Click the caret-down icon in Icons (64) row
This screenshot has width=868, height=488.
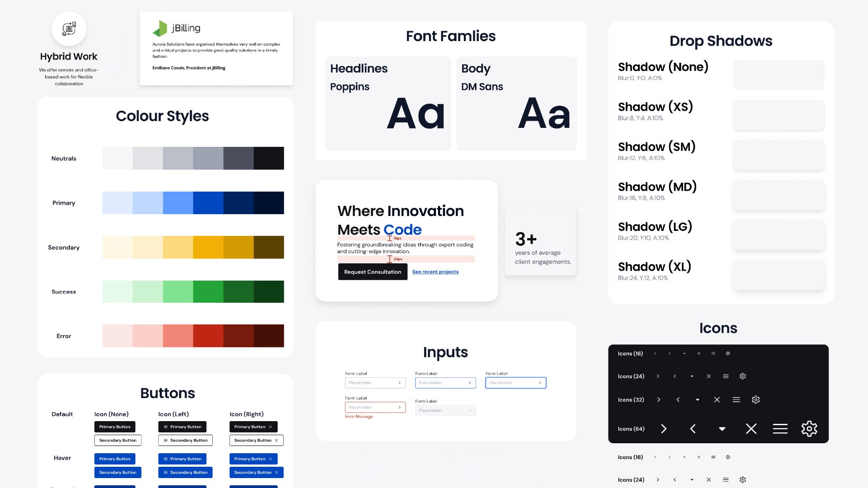[x=722, y=429]
